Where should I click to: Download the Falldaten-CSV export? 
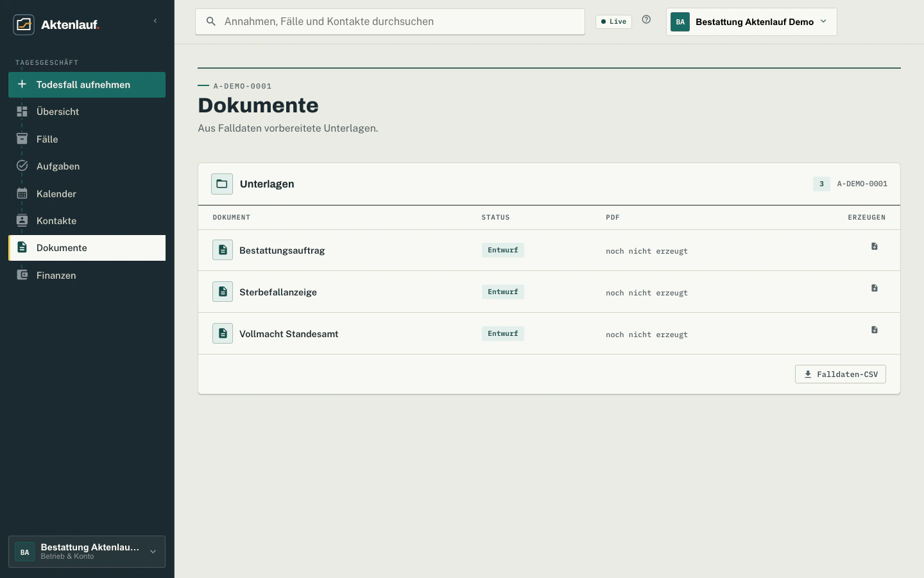point(841,374)
